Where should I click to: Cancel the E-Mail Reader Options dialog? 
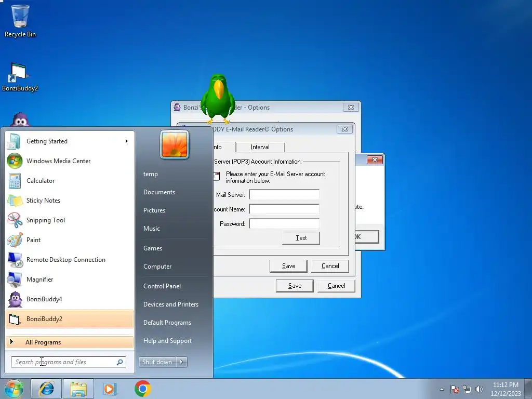[x=330, y=266]
